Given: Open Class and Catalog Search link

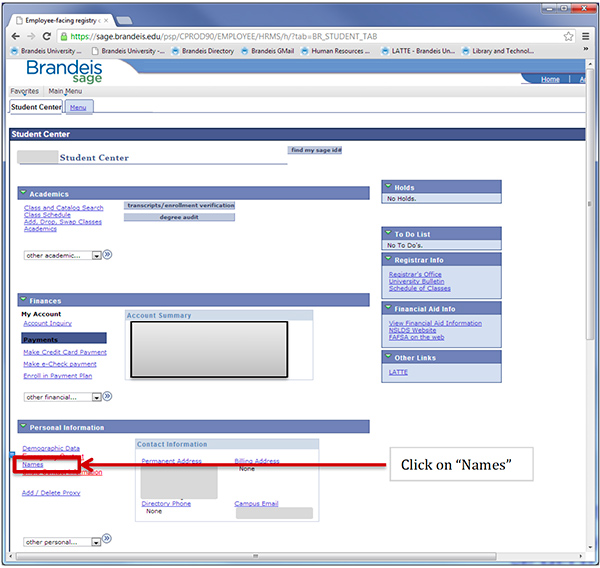Looking at the screenshot, I should coord(64,208).
